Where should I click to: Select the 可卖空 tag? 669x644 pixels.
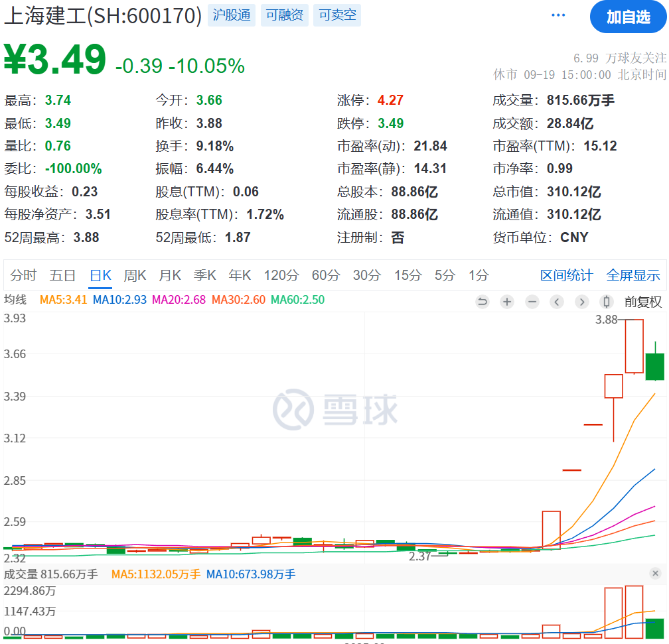pyautogui.click(x=337, y=15)
